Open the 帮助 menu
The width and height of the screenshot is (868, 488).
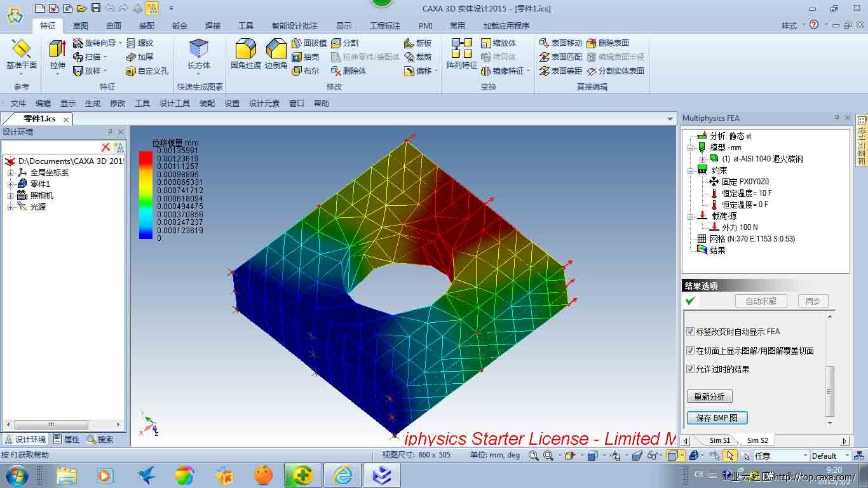322,103
